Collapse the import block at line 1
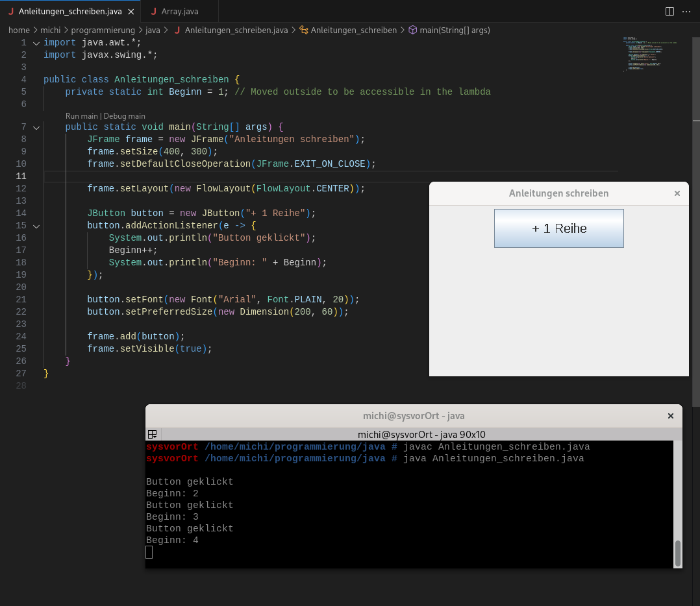The image size is (700, 606). (36, 43)
